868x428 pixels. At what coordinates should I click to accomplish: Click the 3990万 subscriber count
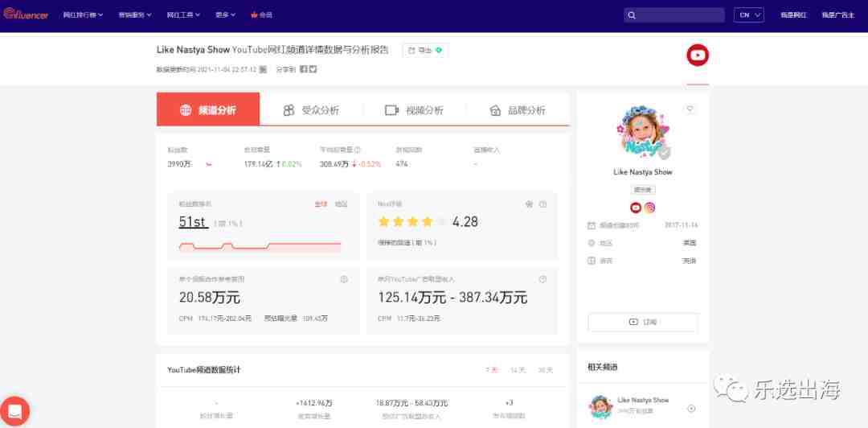click(x=178, y=164)
